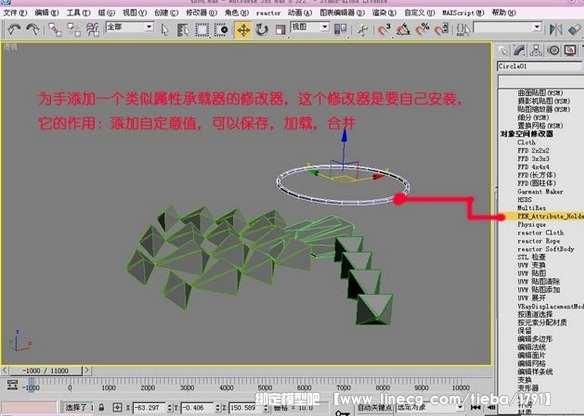The width and height of the screenshot is (584, 416).
Task: Open the Modify command panel tab
Action: tap(519, 50)
